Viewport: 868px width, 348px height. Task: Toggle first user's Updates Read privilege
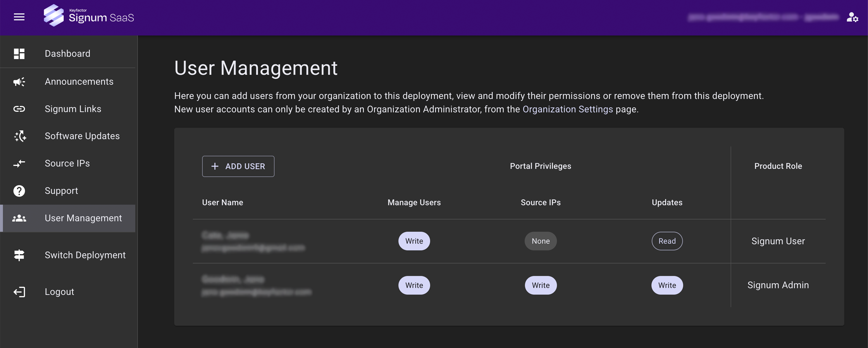coord(667,241)
